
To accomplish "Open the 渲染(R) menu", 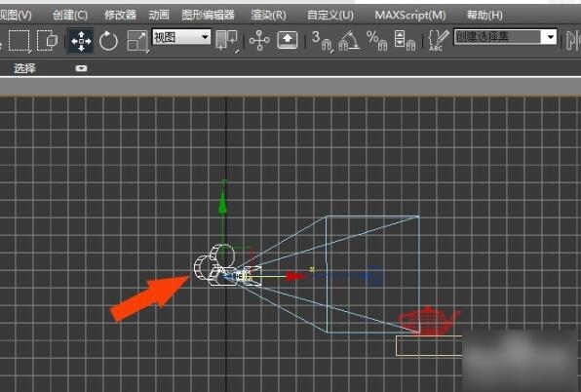I will [x=268, y=16].
